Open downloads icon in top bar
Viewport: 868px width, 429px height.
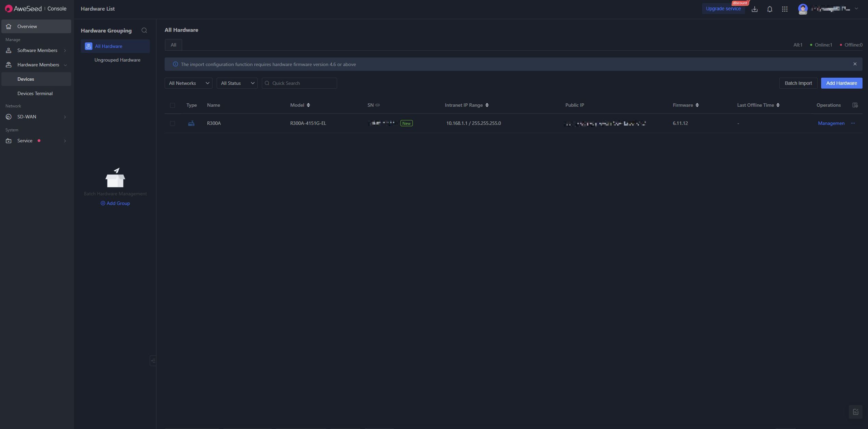coord(754,9)
